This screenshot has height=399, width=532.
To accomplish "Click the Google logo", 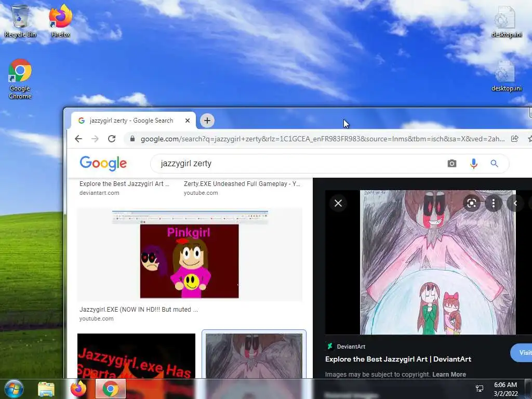I will click(x=103, y=164).
